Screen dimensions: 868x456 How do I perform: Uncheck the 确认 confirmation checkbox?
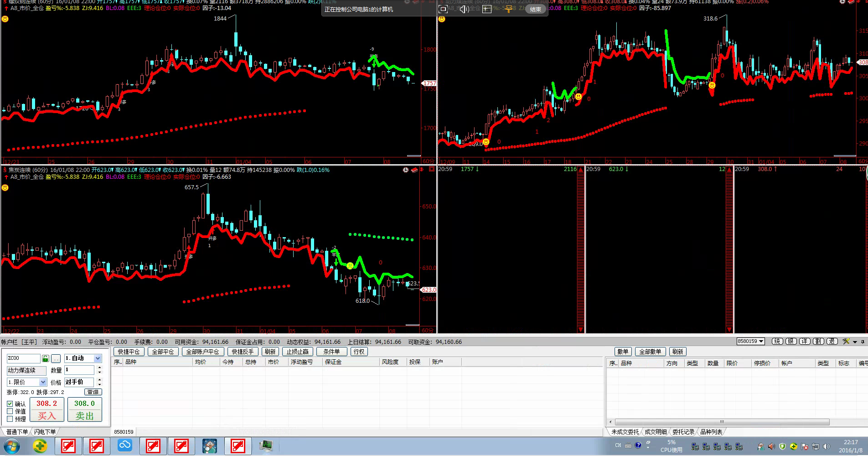tap(10, 404)
